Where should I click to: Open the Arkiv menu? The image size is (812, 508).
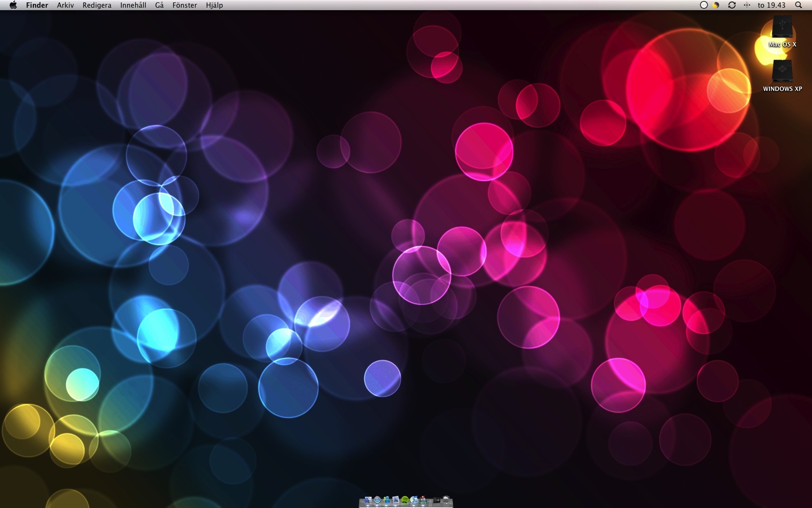pos(65,5)
